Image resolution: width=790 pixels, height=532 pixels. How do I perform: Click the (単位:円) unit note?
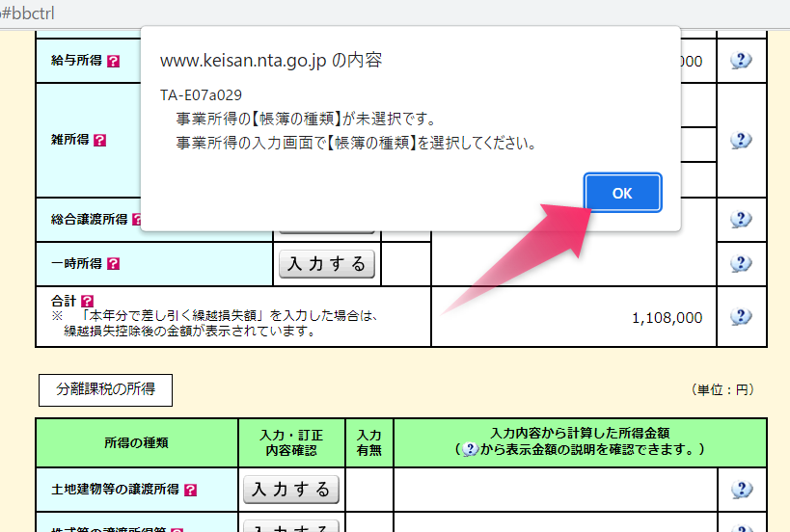click(722, 389)
